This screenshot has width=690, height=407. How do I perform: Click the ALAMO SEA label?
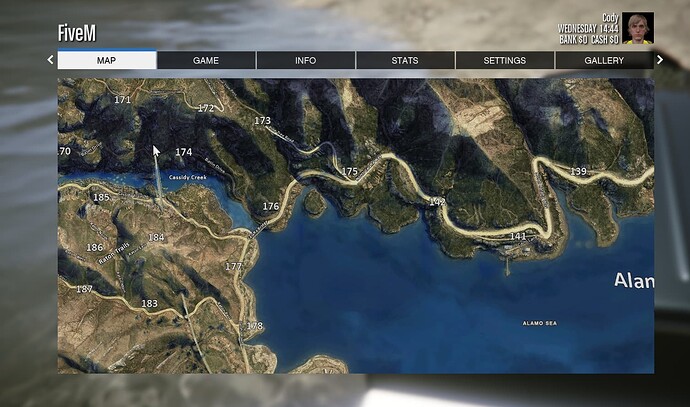[x=540, y=323]
